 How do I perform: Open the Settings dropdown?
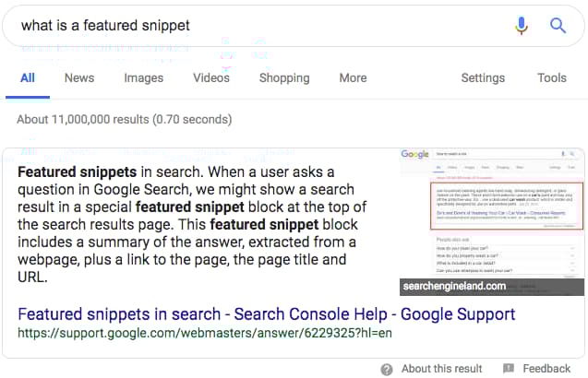[x=483, y=78]
